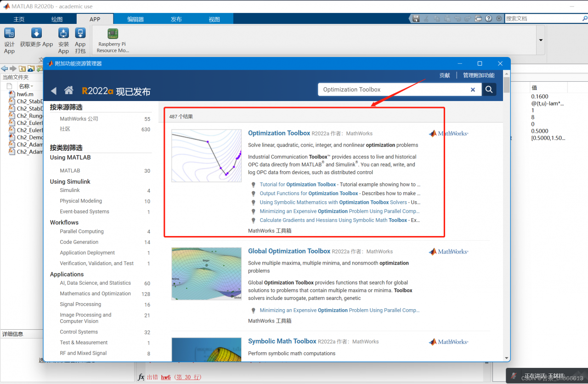Open the quick access toolbar options dropdown
Viewport: 588px width, 384px height.
tap(499, 18)
